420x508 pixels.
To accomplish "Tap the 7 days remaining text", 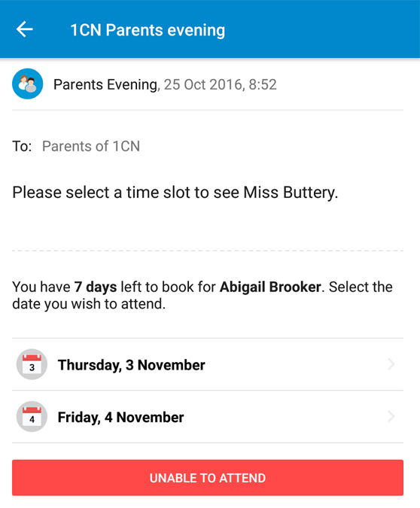I will pos(96,287).
